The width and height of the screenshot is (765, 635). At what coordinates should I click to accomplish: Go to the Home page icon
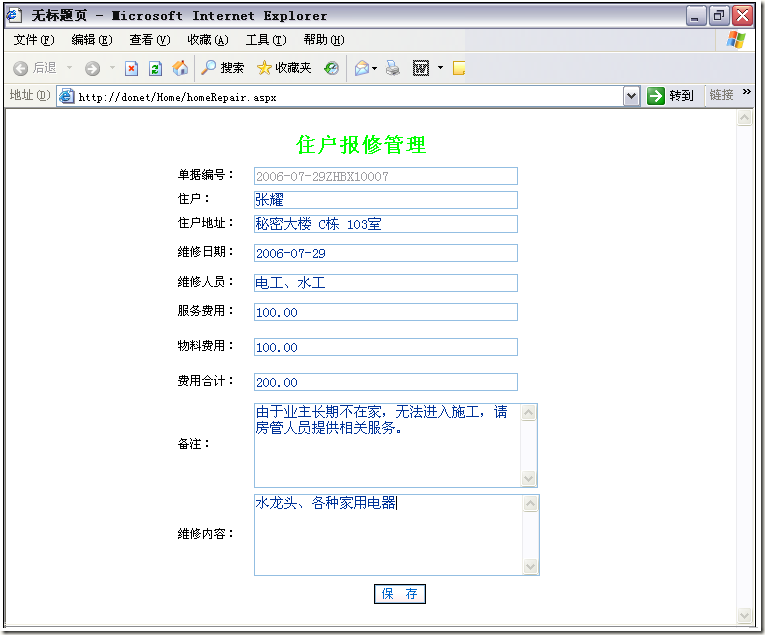pyautogui.click(x=180, y=68)
